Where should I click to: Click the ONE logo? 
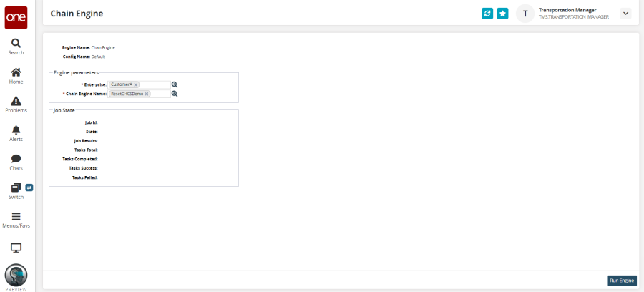click(16, 17)
